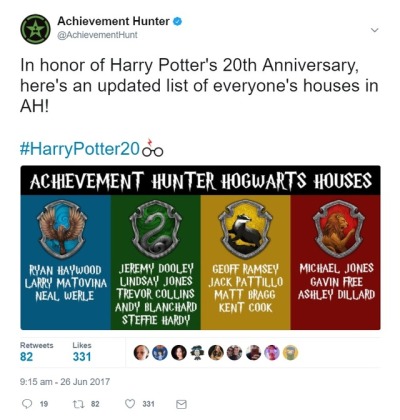Screen dimensions: 400x420
Task: Reply using the speech bubble icon
Action: [x=27, y=404]
